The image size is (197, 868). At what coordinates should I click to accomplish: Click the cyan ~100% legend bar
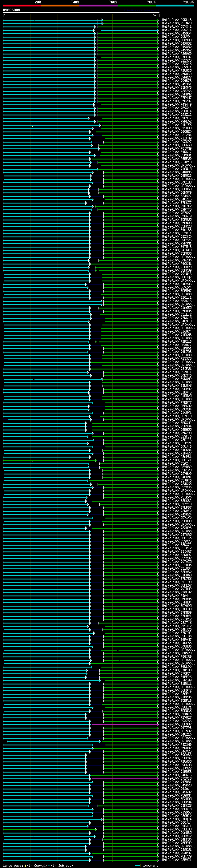click(x=175, y=6)
